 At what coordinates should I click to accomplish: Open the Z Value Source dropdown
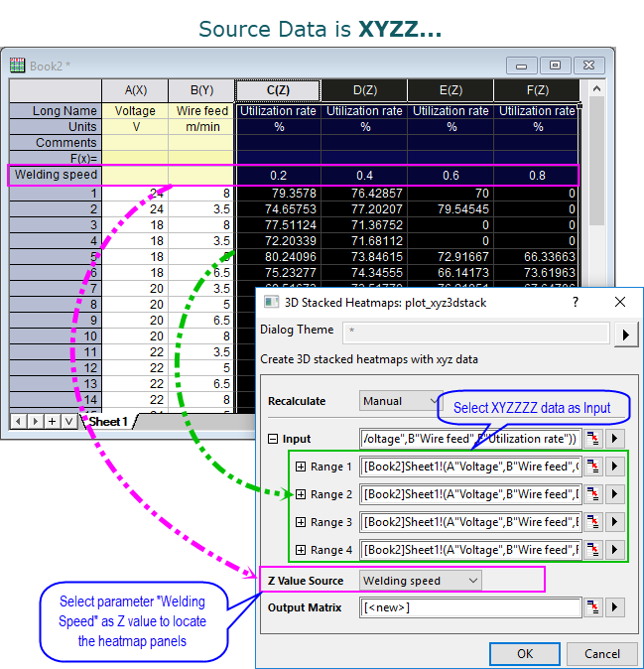click(420, 580)
